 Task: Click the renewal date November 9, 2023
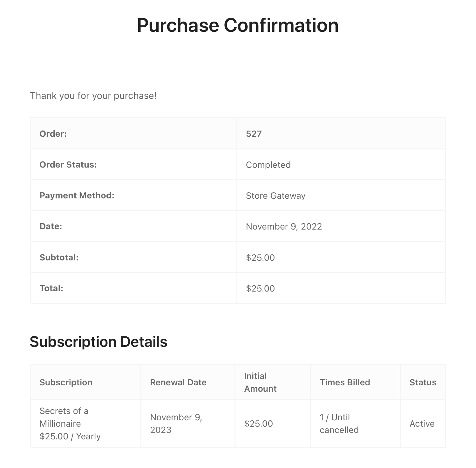pos(176,423)
